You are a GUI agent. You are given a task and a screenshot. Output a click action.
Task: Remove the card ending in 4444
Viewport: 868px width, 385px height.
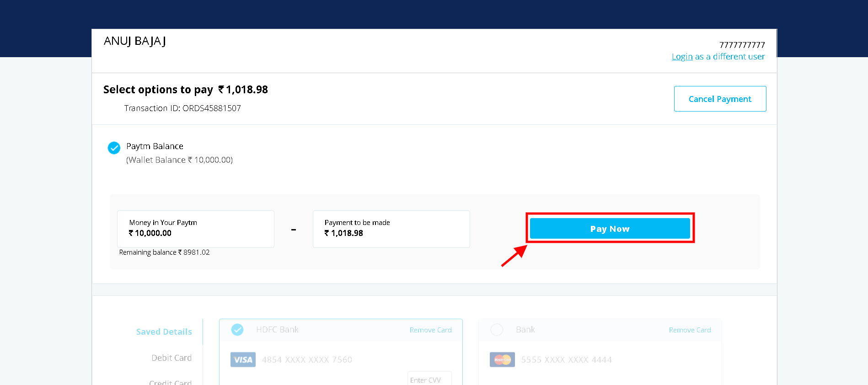[690, 330]
